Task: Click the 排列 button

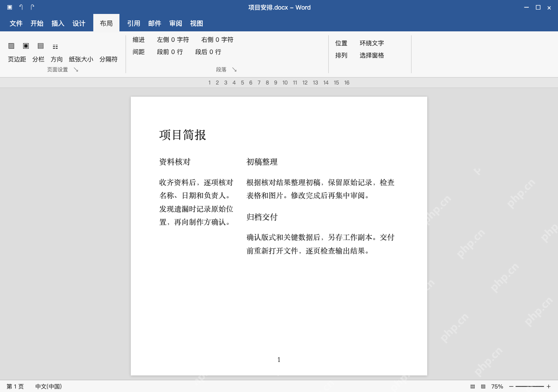Action: tap(341, 55)
